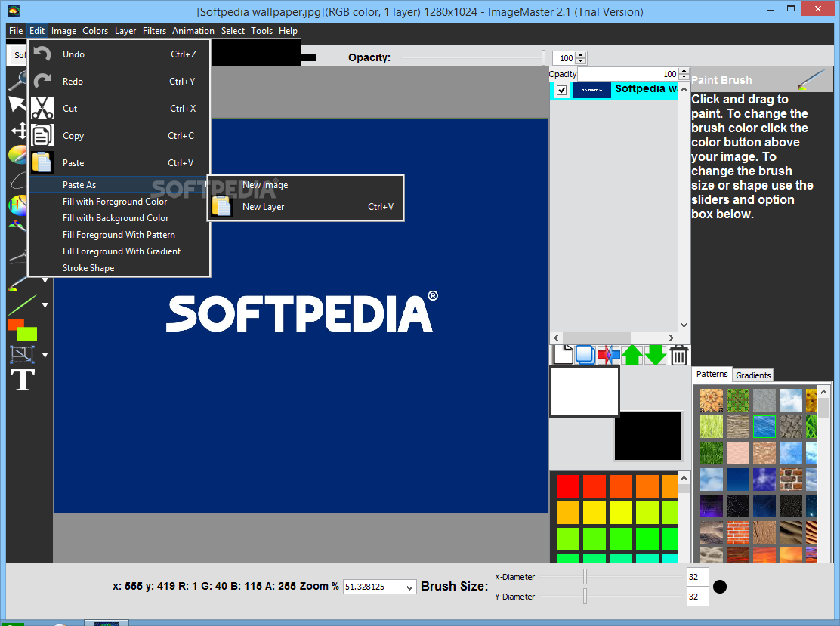Select the freehand lasso selection tool

18,180
